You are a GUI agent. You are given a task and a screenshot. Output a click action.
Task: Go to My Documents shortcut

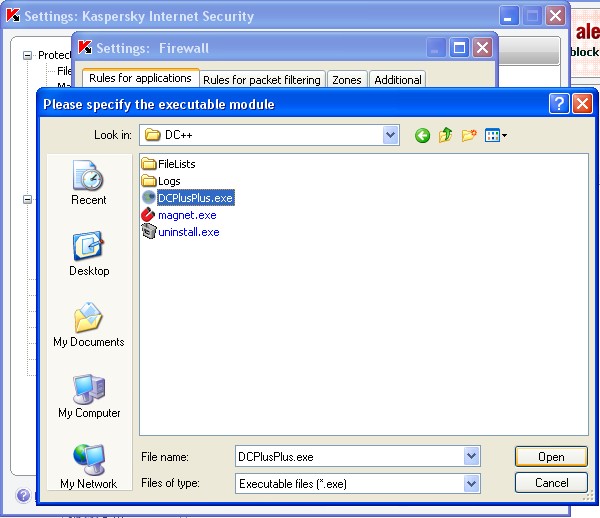point(89,324)
